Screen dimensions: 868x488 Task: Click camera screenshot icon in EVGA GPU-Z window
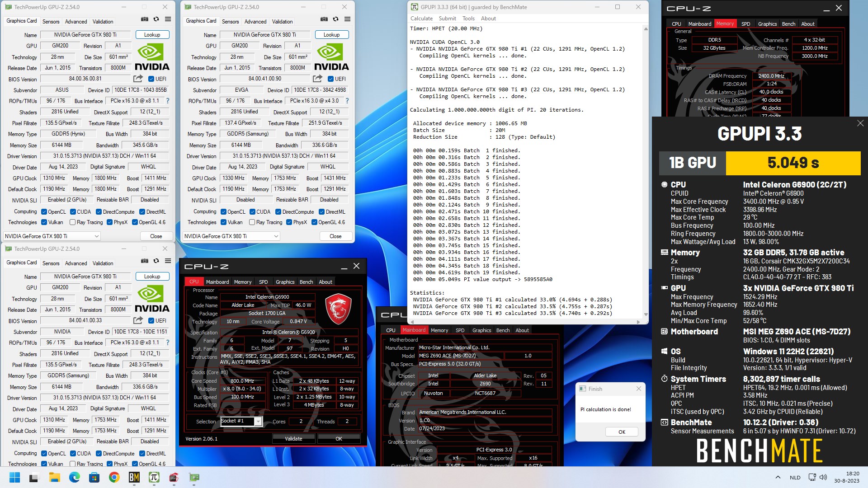(x=324, y=19)
